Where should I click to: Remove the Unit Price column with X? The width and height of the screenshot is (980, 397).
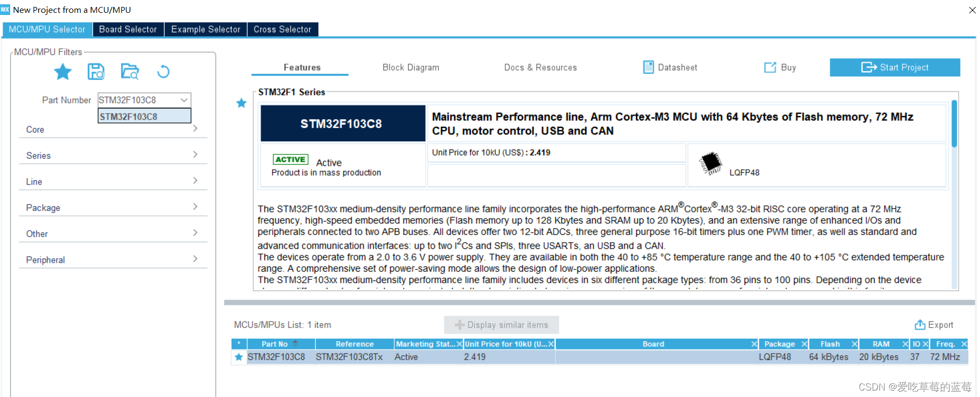551,344
